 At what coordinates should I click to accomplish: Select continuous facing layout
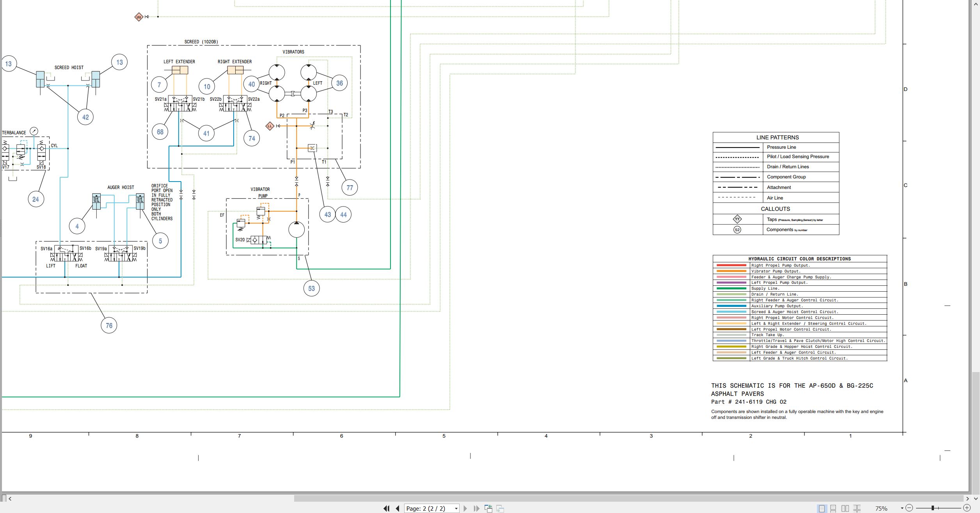click(857, 508)
